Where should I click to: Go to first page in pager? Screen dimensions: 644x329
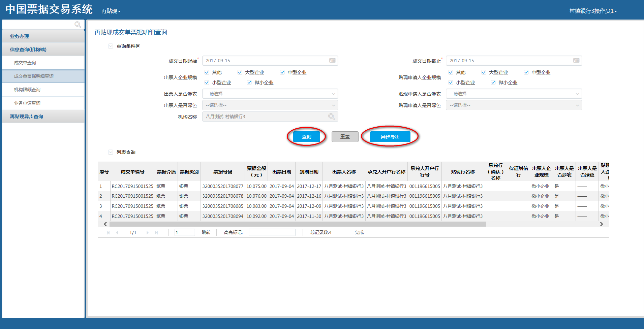tap(108, 233)
